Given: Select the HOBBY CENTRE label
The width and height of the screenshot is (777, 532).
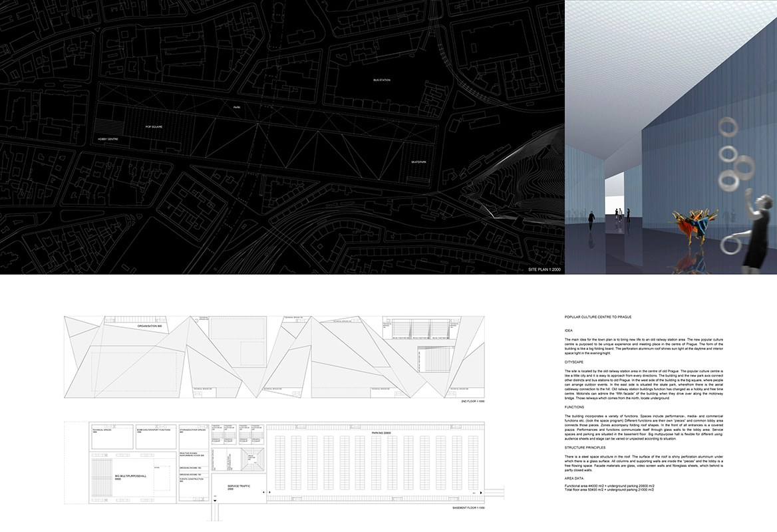Looking at the screenshot, I should click(x=108, y=139).
